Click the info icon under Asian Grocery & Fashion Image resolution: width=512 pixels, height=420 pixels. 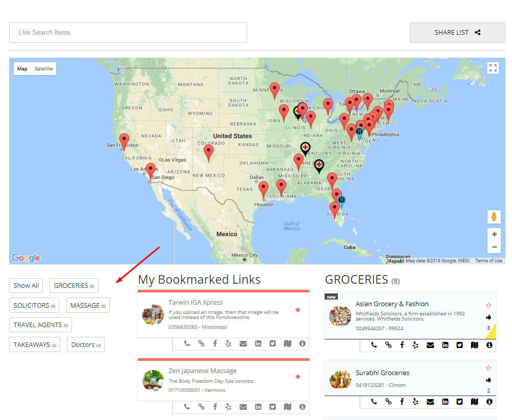(489, 345)
